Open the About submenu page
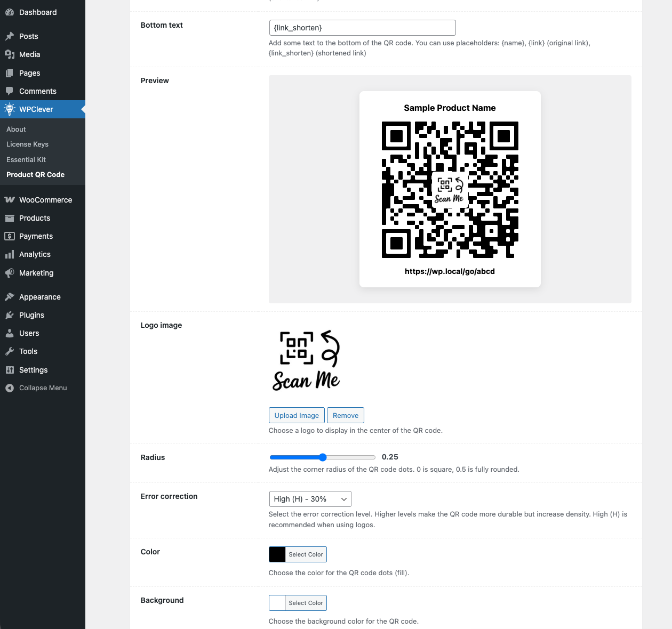This screenshot has height=629, width=672. tap(16, 130)
